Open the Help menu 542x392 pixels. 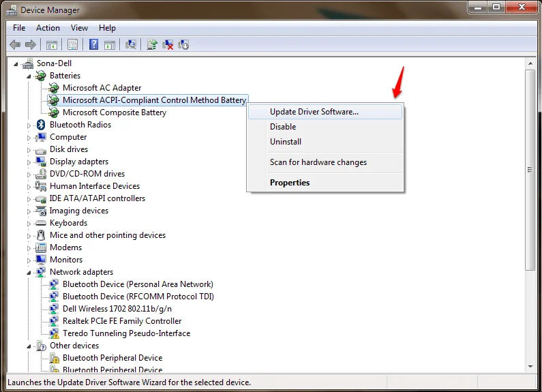tap(107, 28)
